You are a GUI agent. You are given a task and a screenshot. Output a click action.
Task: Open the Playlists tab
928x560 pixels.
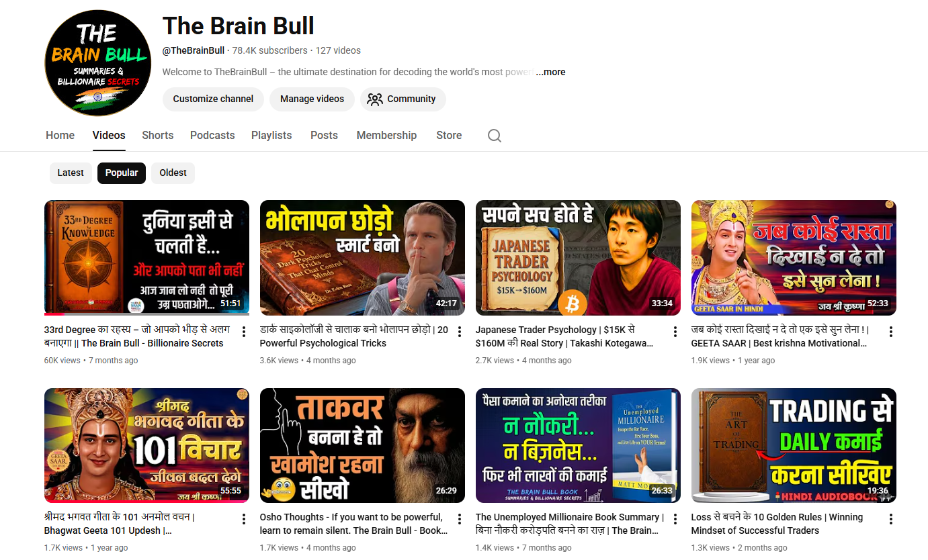(271, 135)
